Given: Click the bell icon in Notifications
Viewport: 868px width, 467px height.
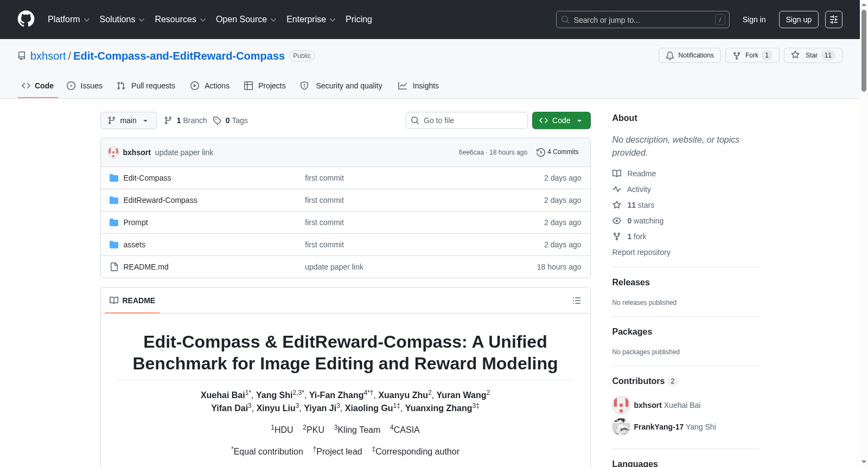Looking at the screenshot, I should click(x=670, y=55).
